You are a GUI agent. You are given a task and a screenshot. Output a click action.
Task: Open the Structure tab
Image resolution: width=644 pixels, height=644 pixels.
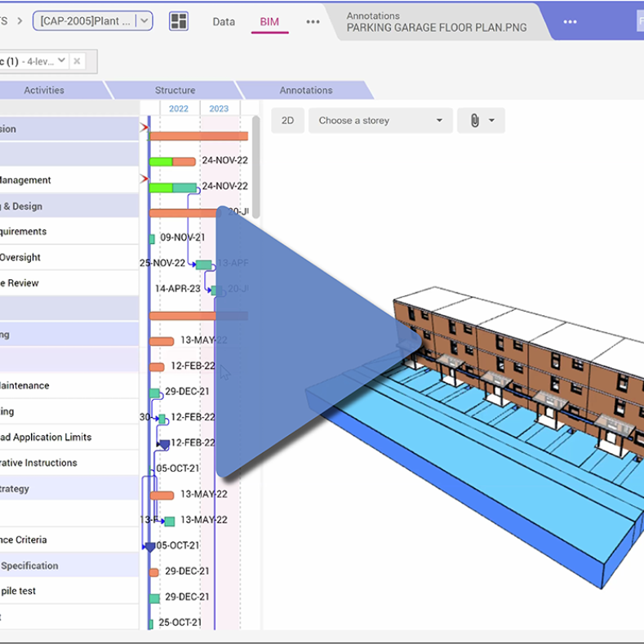coord(175,91)
